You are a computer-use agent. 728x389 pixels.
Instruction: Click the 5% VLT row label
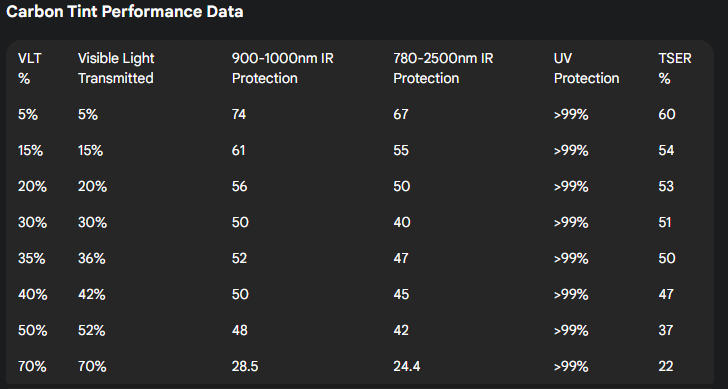[x=28, y=114]
